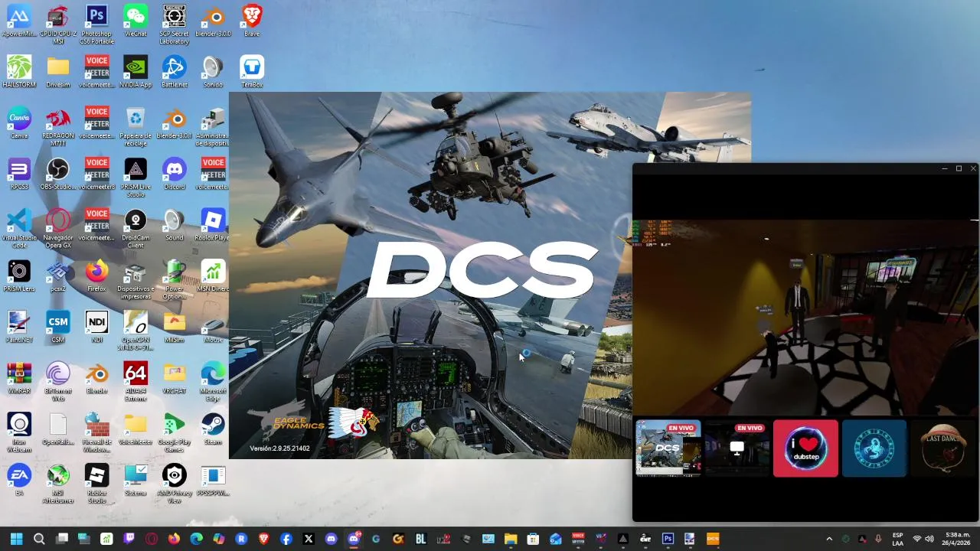Launch RPCS3 emulator shortcut

[x=19, y=174]
